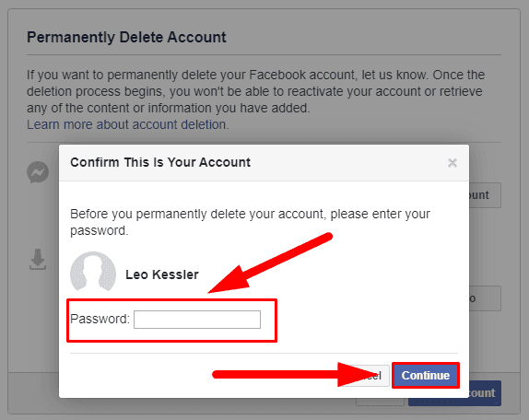The width and height of the screenshot is (529, 420).
Task: Click the Confirm This Is Your Account title
Action: pos(160,162)
